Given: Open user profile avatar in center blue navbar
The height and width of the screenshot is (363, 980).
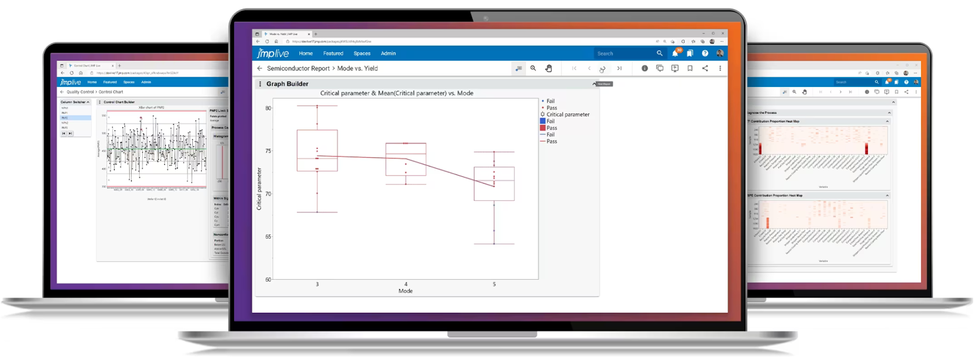Looking at the screenshot, I should coord(720,53).
